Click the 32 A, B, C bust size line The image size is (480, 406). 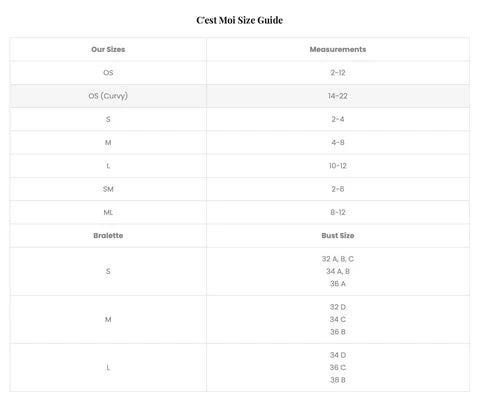(x=338, y=259)
